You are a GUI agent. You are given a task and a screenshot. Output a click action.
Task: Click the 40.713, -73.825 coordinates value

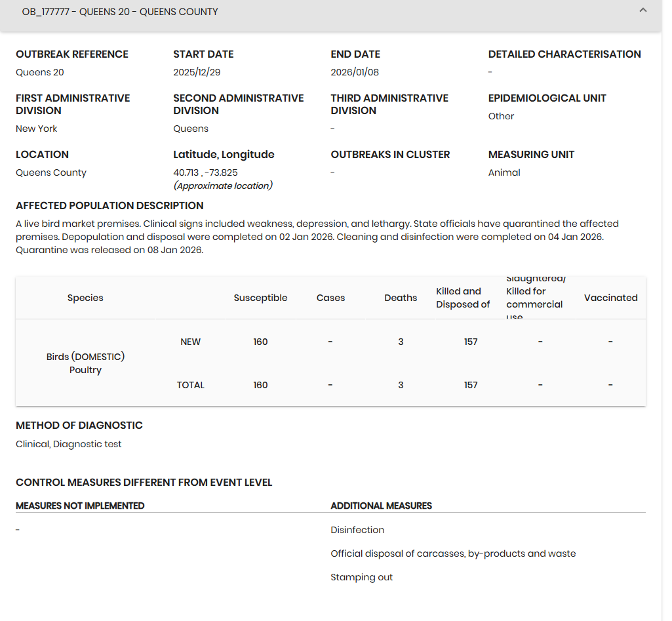pyautogui.click(x=205, y=172)
